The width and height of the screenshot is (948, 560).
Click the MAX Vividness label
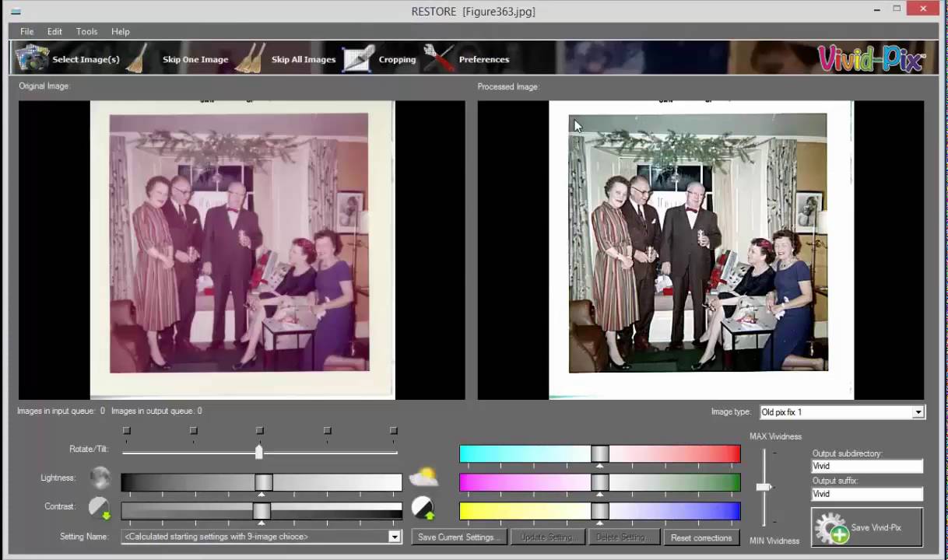pos(775,436)
